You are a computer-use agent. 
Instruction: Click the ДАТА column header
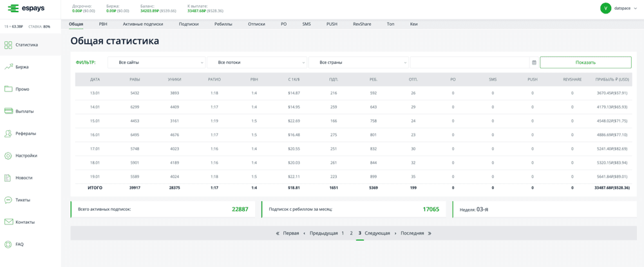[95, 79]
